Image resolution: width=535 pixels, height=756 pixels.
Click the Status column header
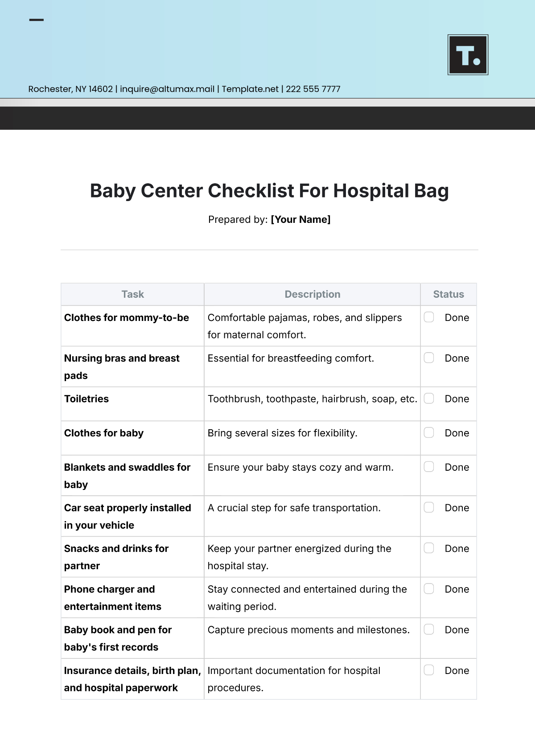(449, 294)
